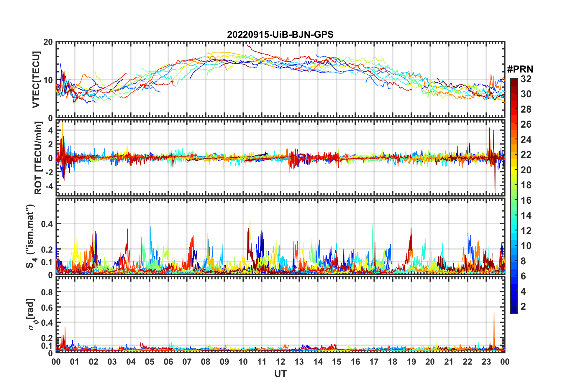Image resolution: width=561 pixels, height=392 pixels.
Task: Click UT axis hour tick "11"
Action: [x=262, y=362]
